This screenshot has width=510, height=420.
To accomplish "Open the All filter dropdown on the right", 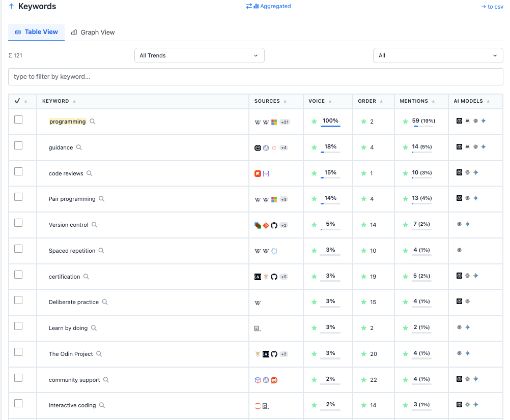I will (x=438, y=55).
